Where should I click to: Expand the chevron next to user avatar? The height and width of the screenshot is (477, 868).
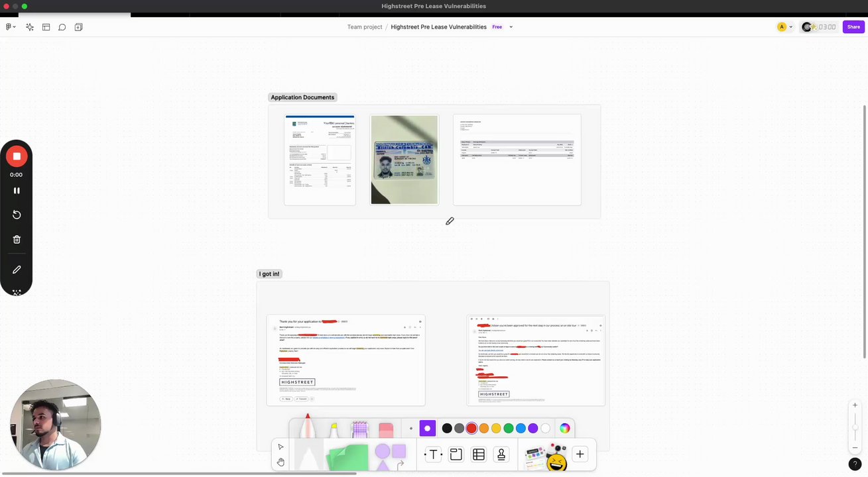[x=791, y=27]
